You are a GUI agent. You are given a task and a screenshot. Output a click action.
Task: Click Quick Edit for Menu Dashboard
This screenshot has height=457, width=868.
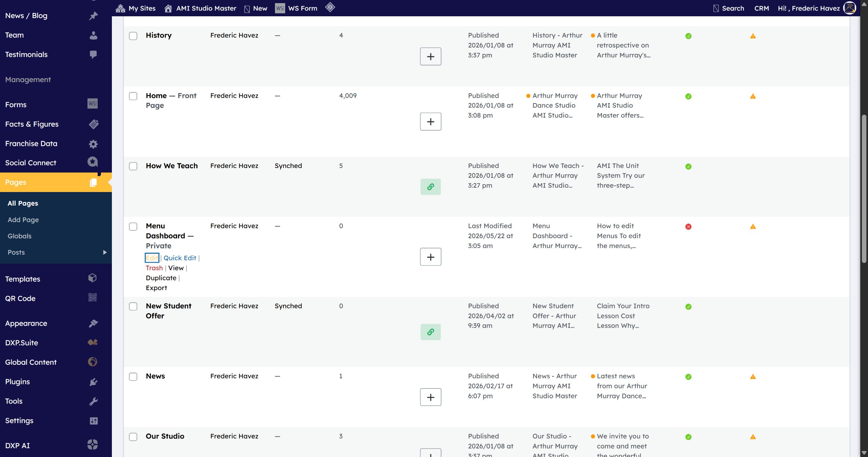click(180, 258)
